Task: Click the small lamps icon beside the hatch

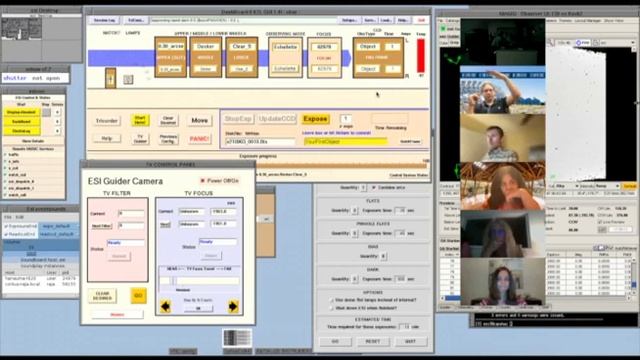Action: (x=128, y=79)
